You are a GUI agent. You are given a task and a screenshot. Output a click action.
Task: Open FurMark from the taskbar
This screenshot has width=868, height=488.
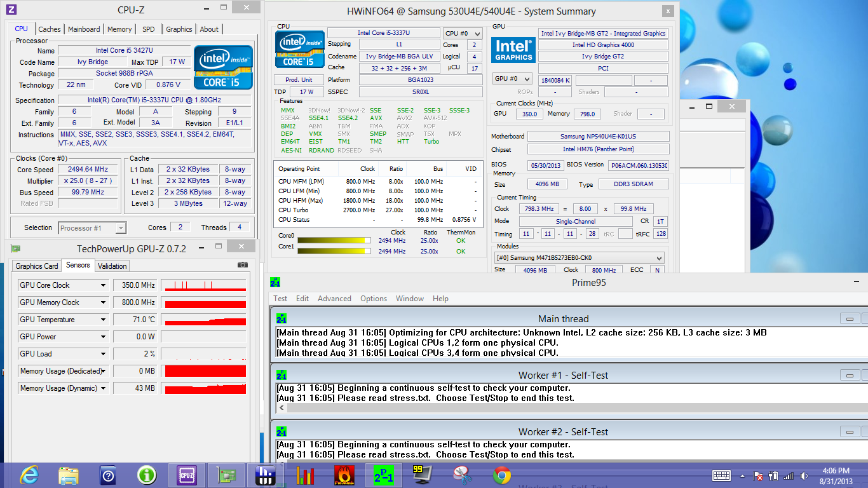point(344,475)
